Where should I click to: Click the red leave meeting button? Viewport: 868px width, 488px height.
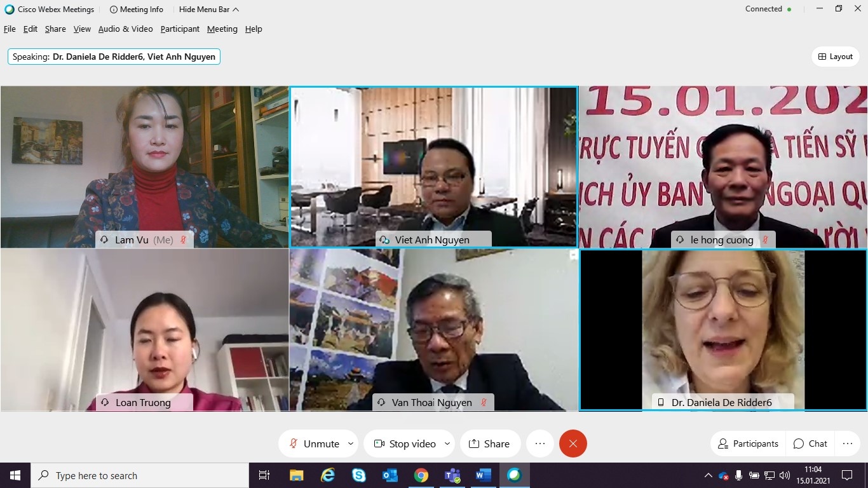(573, 444)
